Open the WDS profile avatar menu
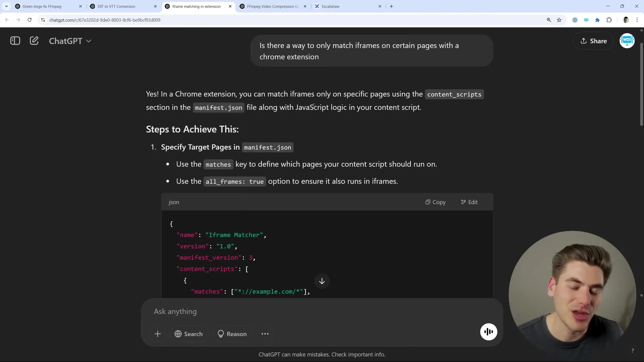This screenshot has height=362, width=644. click(627, 41)
